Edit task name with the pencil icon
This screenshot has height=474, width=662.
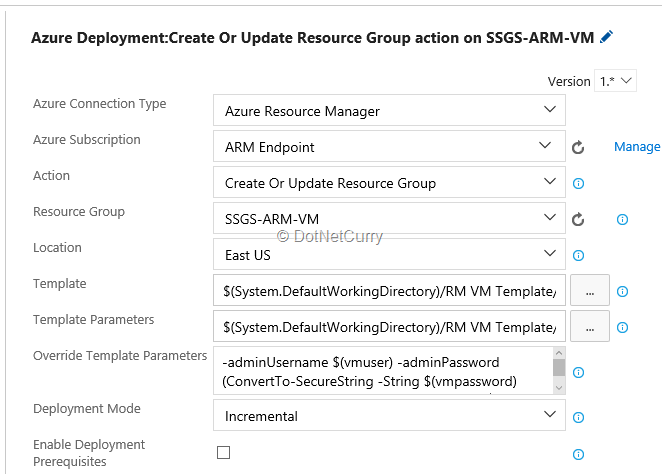[606, 37]
